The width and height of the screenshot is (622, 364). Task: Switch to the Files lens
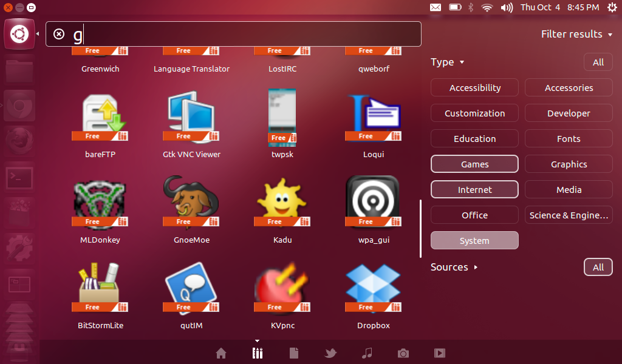pos(293,353)
